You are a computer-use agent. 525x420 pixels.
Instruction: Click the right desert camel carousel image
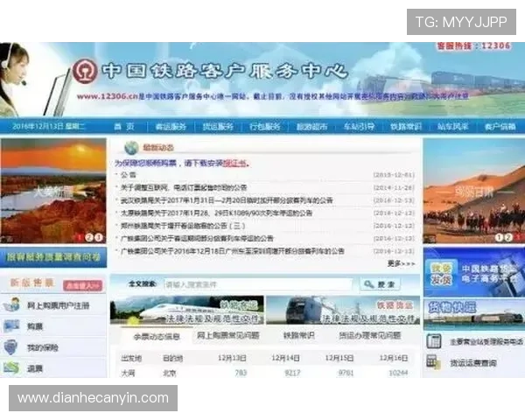pos(474,191)
